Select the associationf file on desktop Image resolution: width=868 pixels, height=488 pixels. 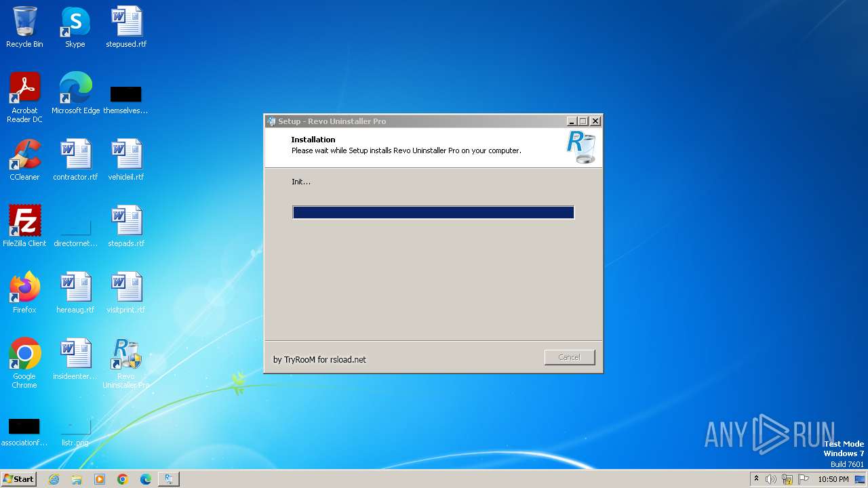(24, 431)
